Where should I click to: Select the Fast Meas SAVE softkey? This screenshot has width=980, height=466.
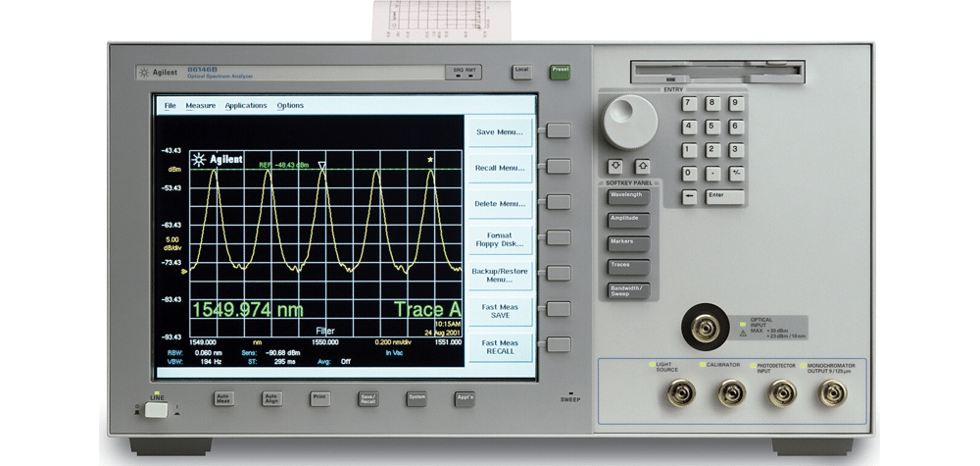(500, 311)
